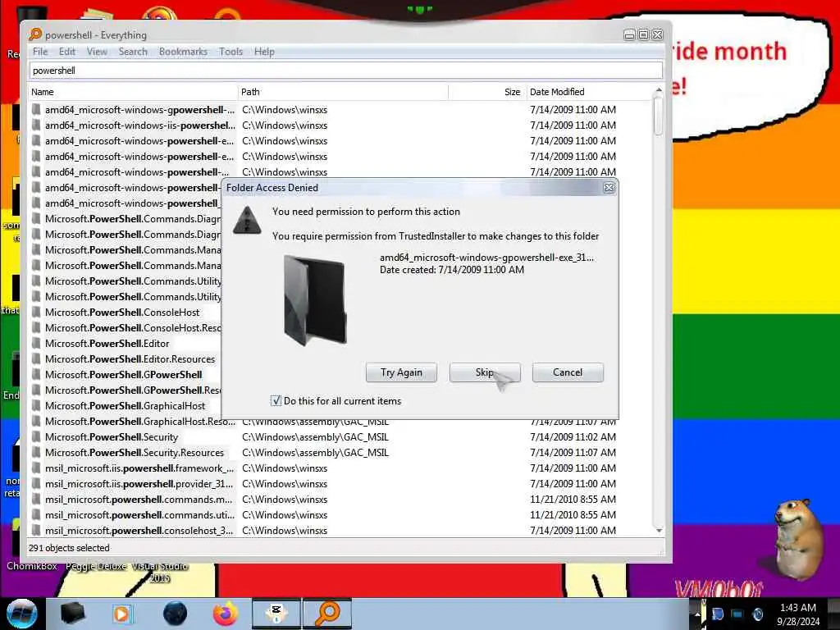Select msil_microsoft.iis.powershell.provider_31... row

tap(340, 484)
